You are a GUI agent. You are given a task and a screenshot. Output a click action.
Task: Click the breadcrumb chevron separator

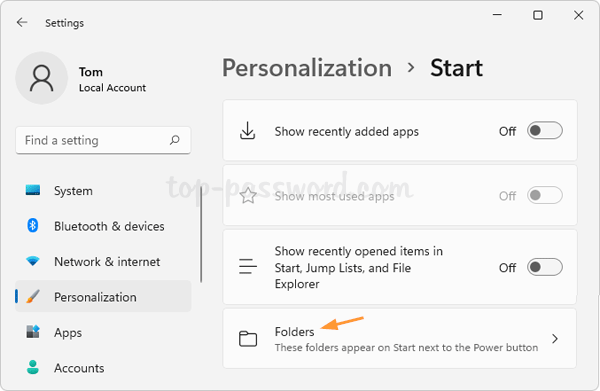pyautogui.click(x=411, y=68)
